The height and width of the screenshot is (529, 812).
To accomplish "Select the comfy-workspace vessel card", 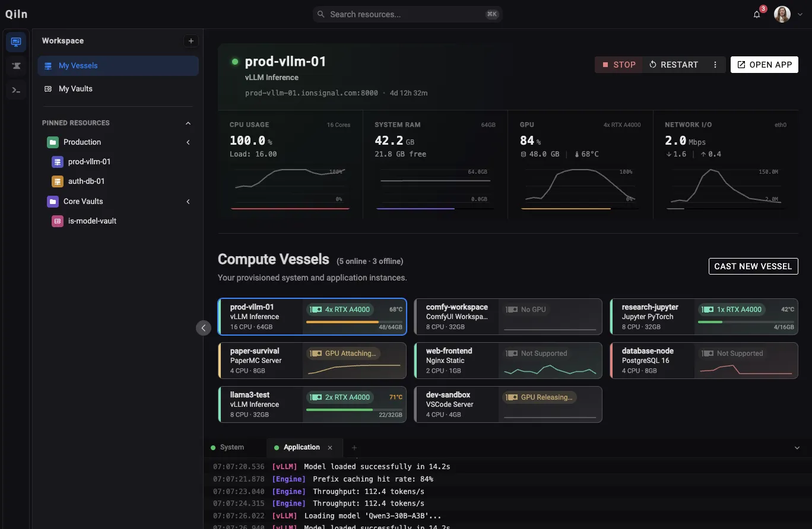I will click(508, 317).
